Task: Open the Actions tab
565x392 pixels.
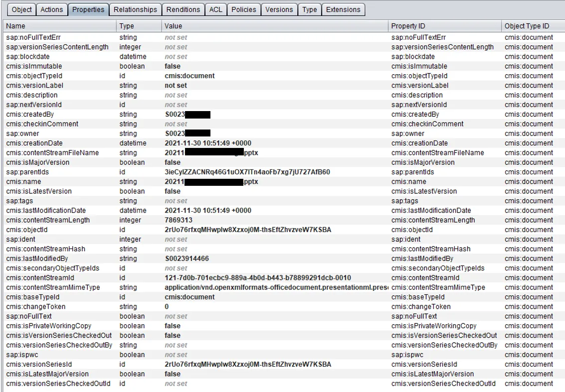Action: click(x=52, y=9)
